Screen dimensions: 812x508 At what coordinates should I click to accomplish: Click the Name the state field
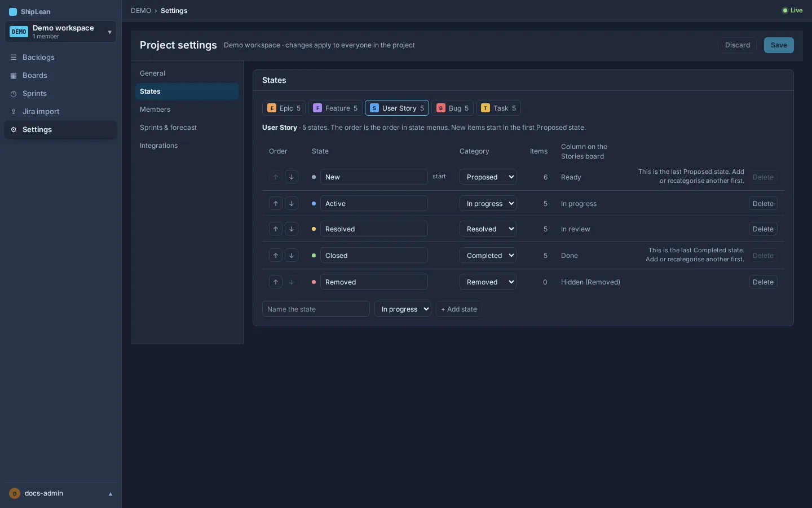316,309
